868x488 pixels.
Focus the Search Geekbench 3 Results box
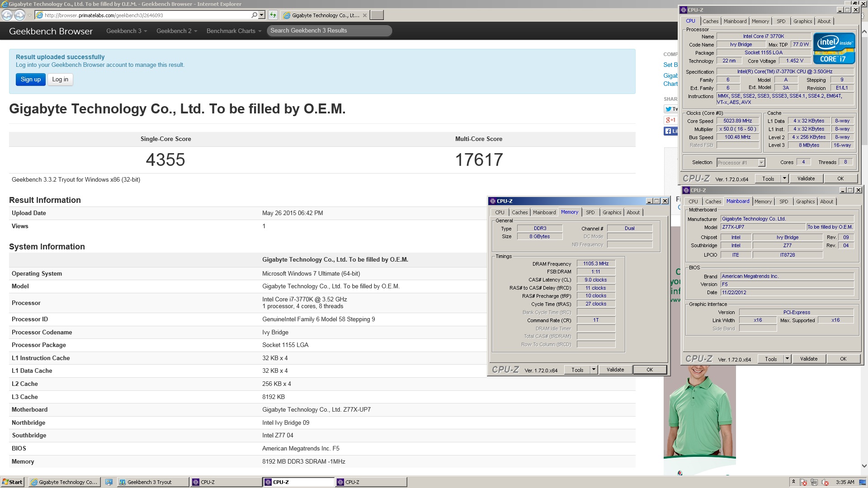tap(329, 31)
